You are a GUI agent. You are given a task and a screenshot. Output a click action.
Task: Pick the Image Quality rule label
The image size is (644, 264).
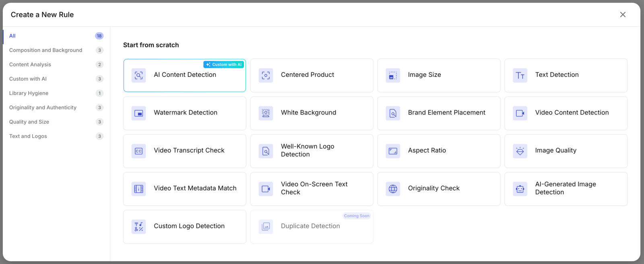(x=556, y=151)
